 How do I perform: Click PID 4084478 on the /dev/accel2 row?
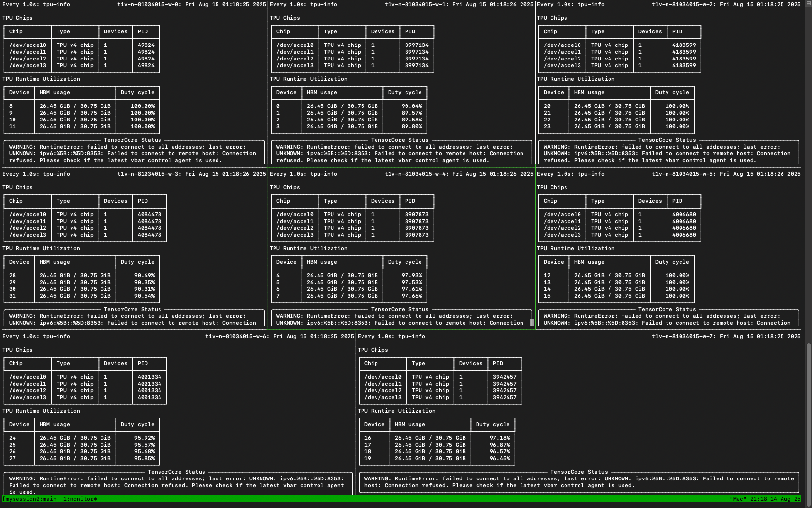[149, 228]
